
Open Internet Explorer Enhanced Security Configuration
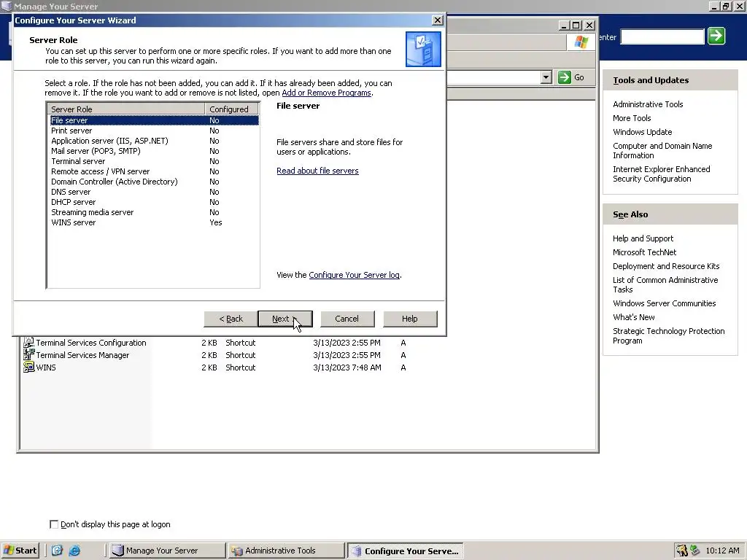[x=661, y=174]
